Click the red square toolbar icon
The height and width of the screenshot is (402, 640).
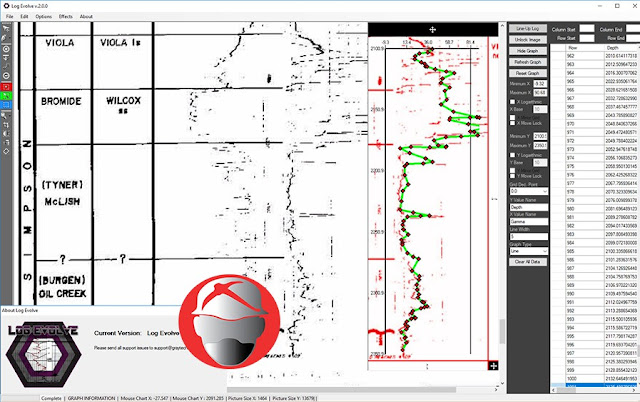pyautogui.click(x=6, y=87)
